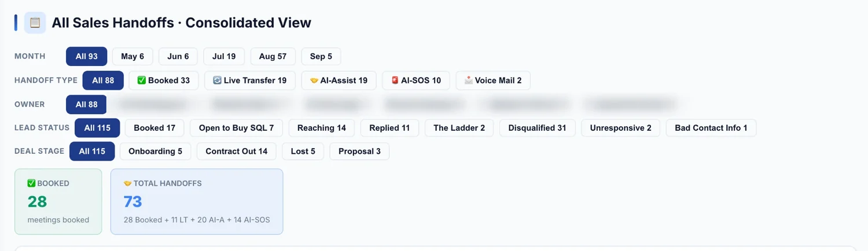The image size is (868, 251).
Task: Choose the Open to Buy SQL 7 status
Action: 236,128
